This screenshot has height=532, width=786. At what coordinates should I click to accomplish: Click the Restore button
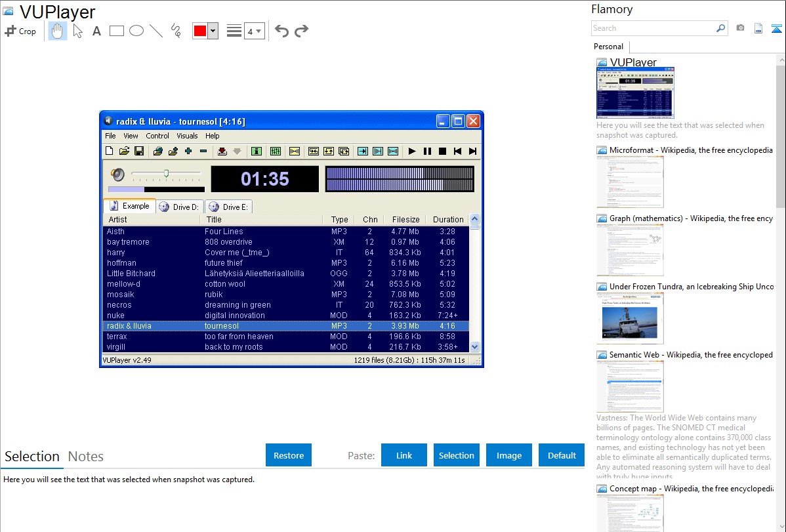point(289,455)
